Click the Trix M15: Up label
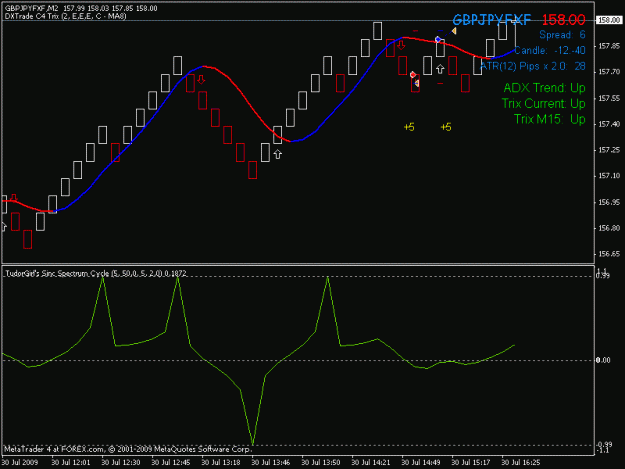Image resolution: width=625 pixels, height=469 pixels. (550, 119)
